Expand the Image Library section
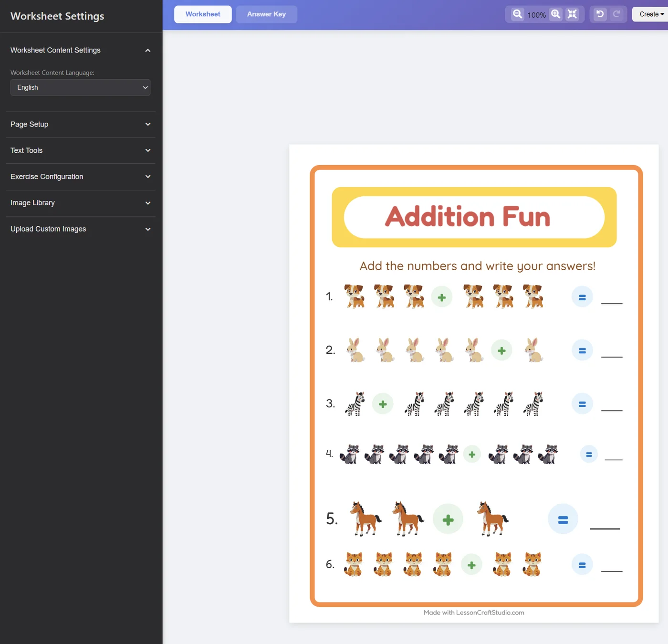This screenshot has width=668, height=644. click(x=80, y=203)
